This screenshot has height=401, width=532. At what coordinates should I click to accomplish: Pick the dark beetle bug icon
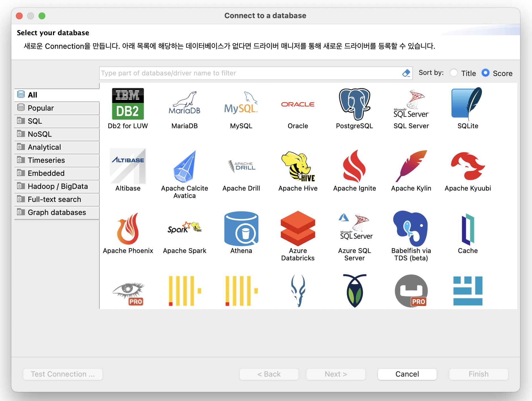pyautogui.click(x=354, y=291)
